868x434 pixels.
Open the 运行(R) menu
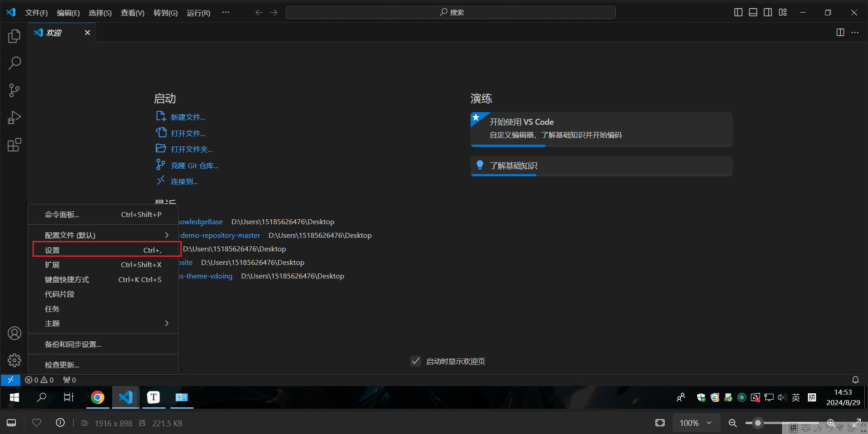(x=198, y=13)
